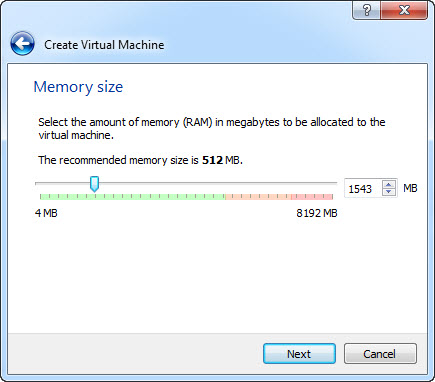Screen dimensions: 435x382
Task: Click the bold 512 recommended value
Action: tap(212, 160)
